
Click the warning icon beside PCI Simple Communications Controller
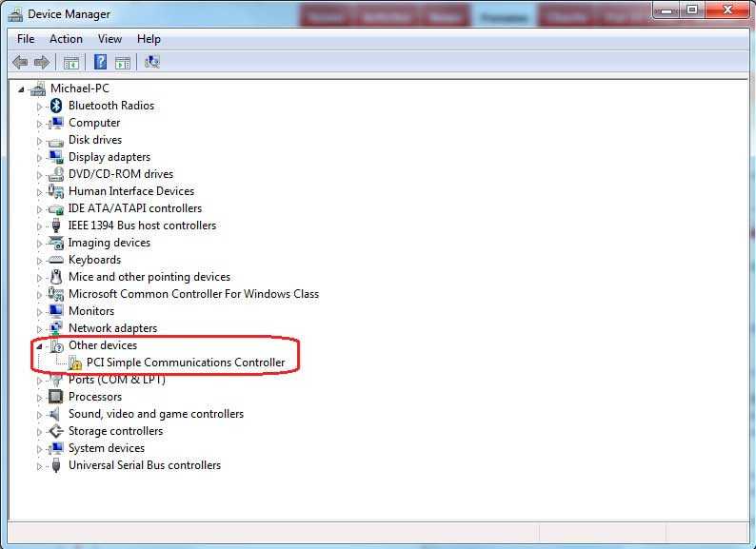click(x=74, y=363)
